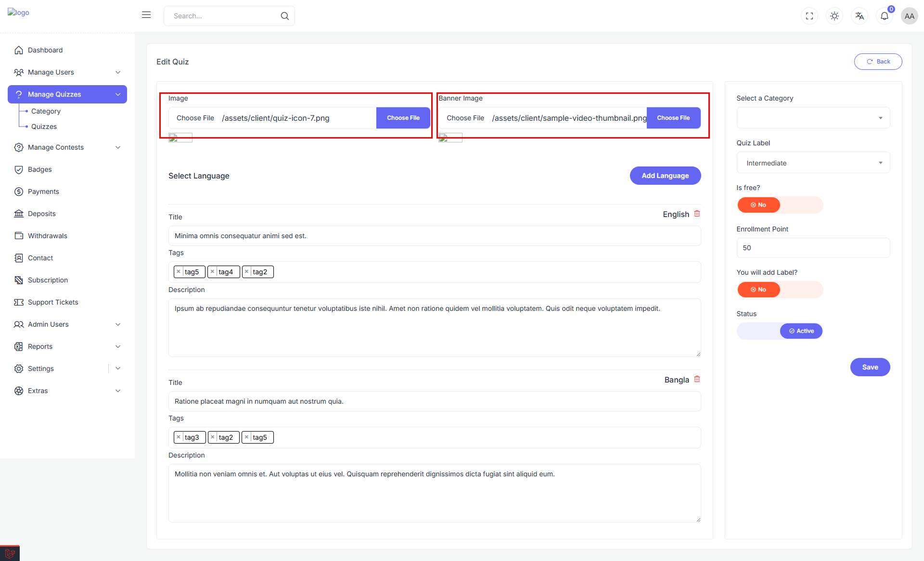Remove tag5 from English tags

[179, 272]
